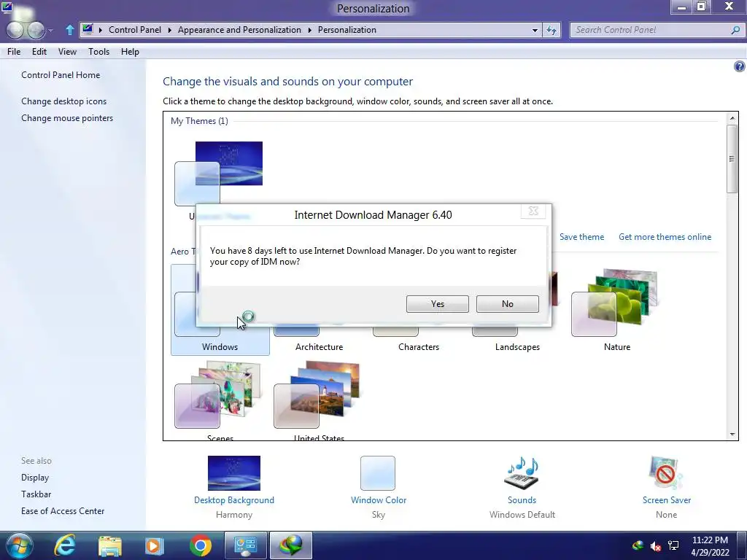Select the Landscapes theme label
Viewport: 747px width, 560px height.
(517, 346)
